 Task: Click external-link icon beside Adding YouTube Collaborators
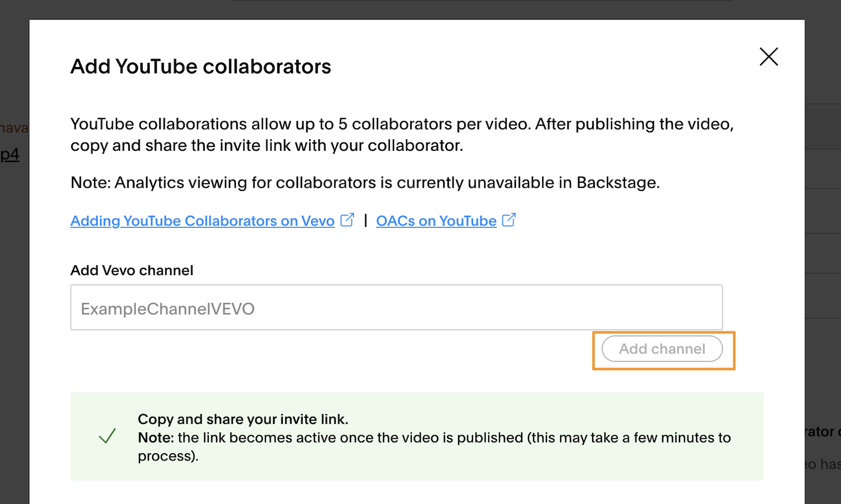(348, 220)
